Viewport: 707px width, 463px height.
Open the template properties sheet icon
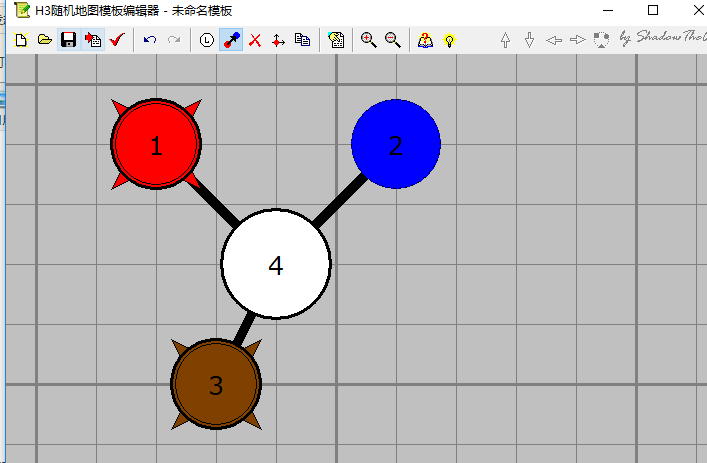point(336,40)
